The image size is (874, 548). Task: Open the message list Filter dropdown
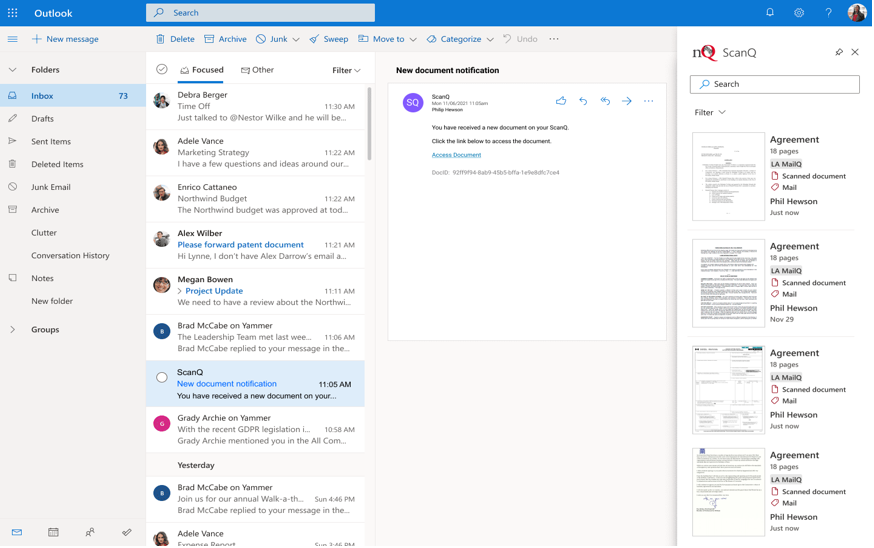pos(346,71)
